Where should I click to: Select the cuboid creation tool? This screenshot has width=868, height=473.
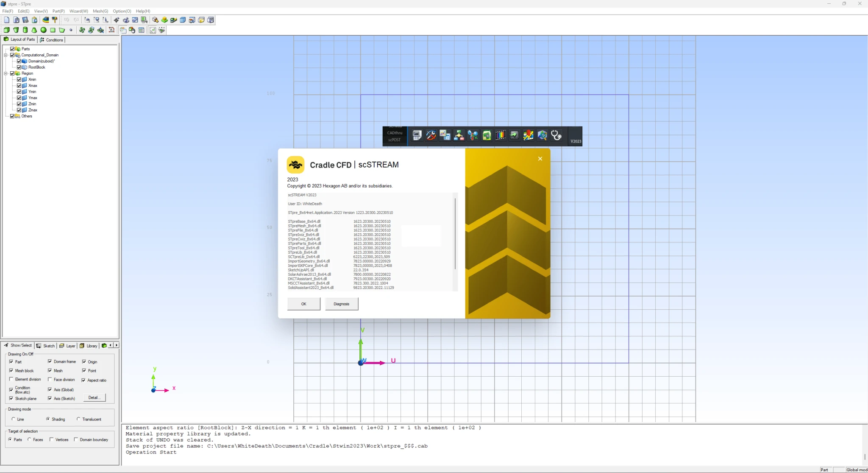click(7, 30)
